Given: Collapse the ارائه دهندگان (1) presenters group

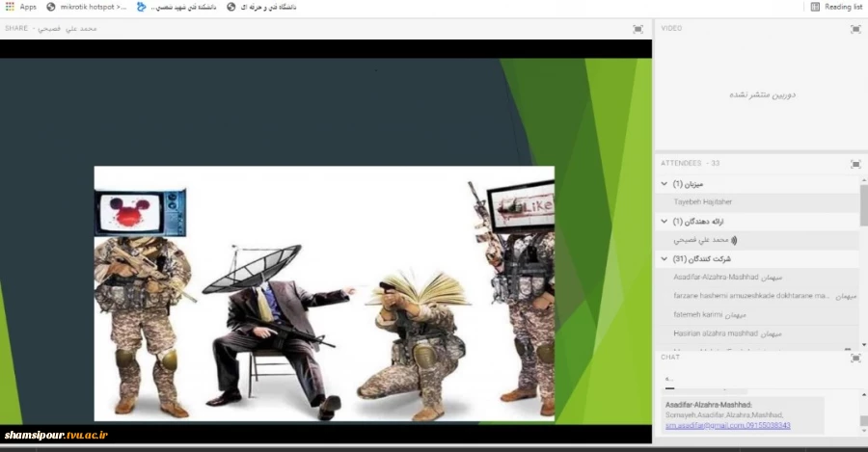Looking at the screenshot, I should pyautogui.click(x=665, y=222).
